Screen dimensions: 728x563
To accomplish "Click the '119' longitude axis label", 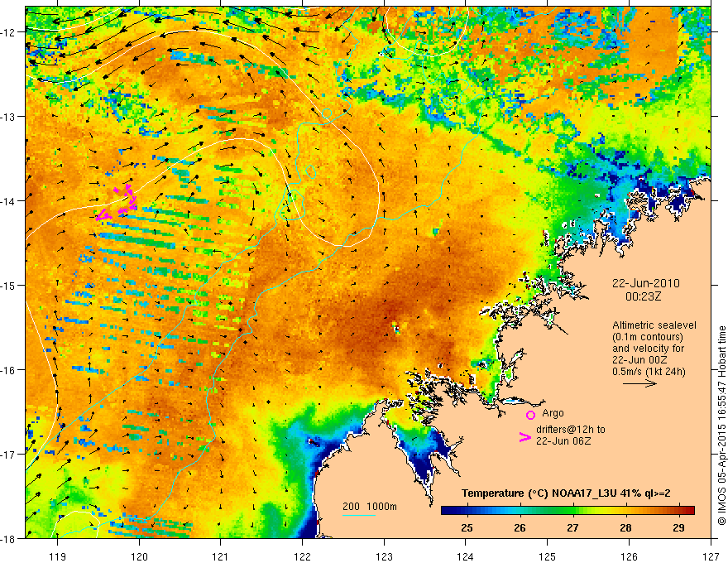I will pos(58,556).
